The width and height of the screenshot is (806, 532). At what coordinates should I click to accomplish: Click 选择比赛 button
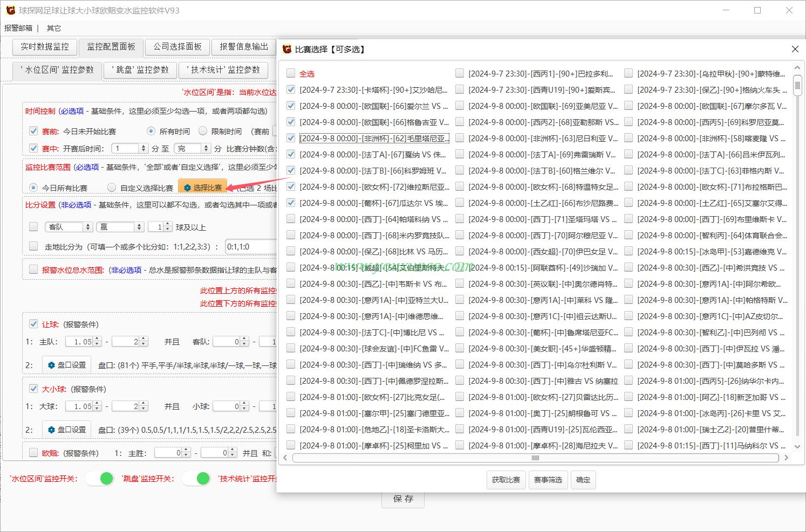203,188
